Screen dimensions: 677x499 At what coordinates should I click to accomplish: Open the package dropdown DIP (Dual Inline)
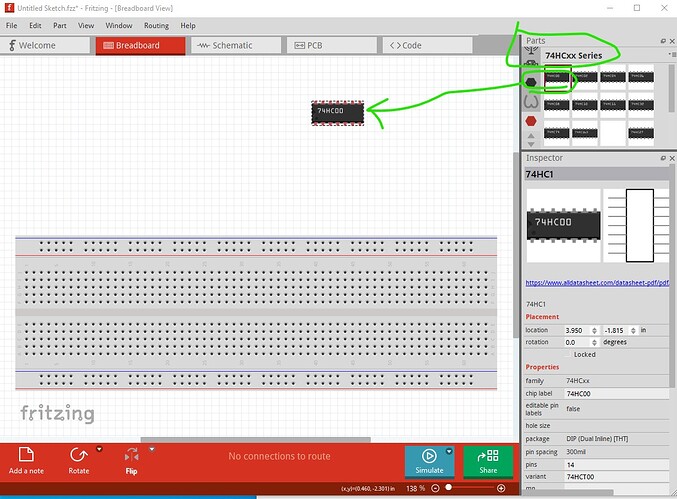617,439
